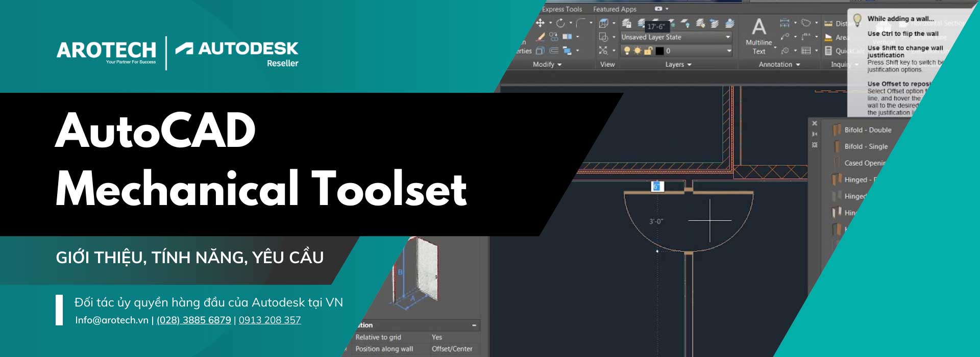Close the door tool palette
This screenshot has height=357, width=980.
[815, 123]
